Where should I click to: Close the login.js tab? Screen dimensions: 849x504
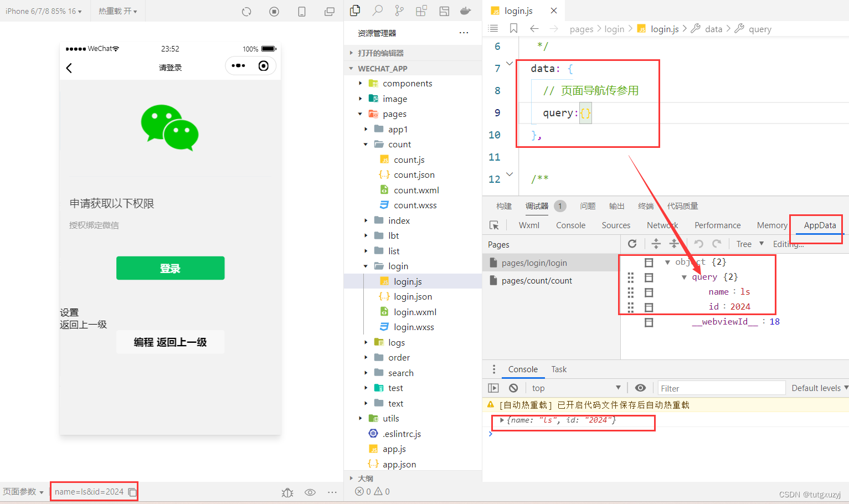[554, 11]
